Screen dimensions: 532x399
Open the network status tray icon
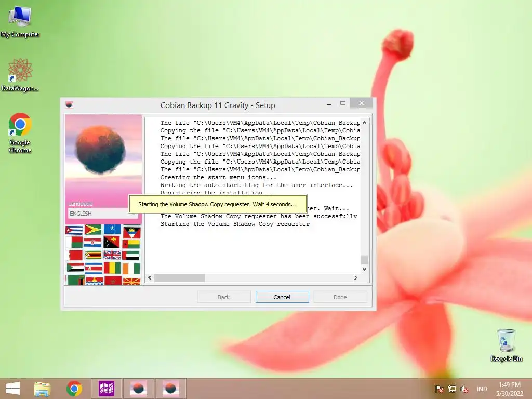(x=452, y=389)
